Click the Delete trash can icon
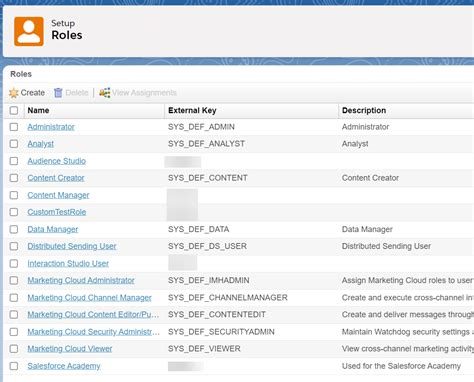 [58, 93]
